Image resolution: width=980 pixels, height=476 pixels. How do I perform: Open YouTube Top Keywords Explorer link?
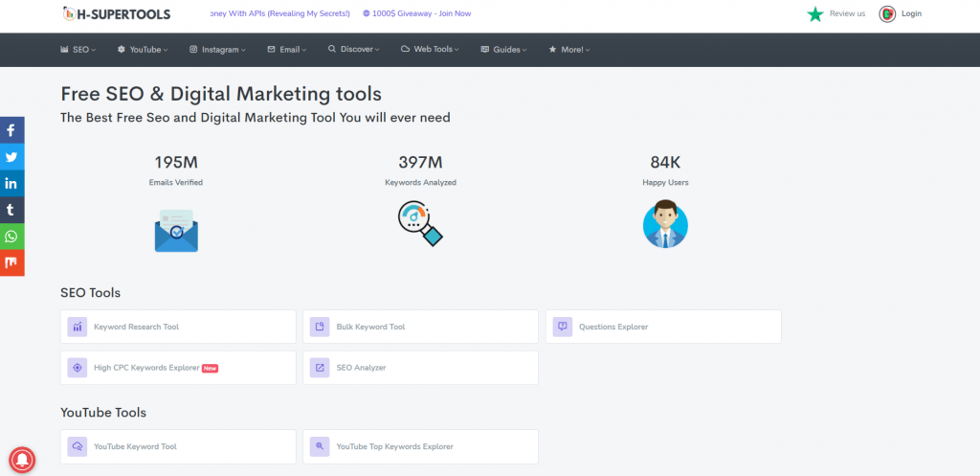[421, 446]
